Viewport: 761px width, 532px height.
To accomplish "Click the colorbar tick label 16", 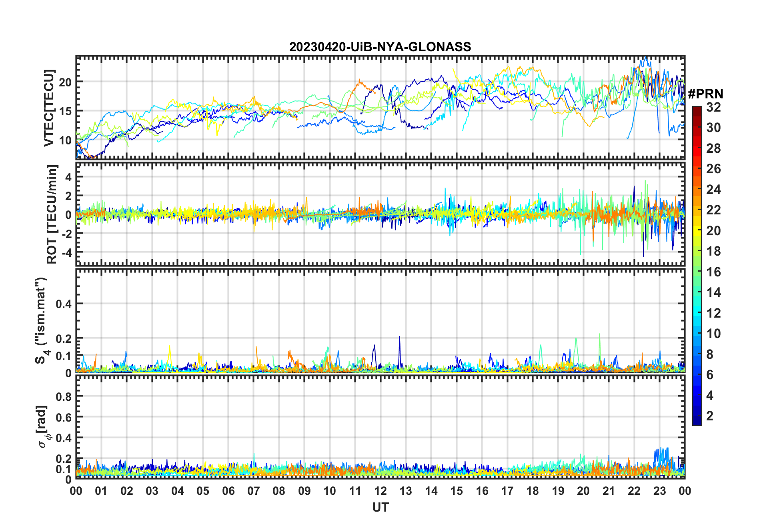I will (x=713, y=272).
